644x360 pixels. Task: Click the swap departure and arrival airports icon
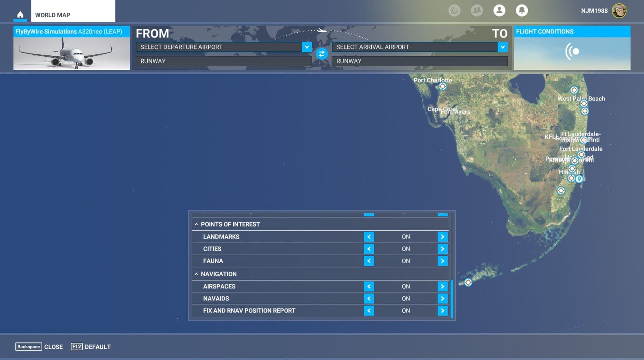[321, 54]
